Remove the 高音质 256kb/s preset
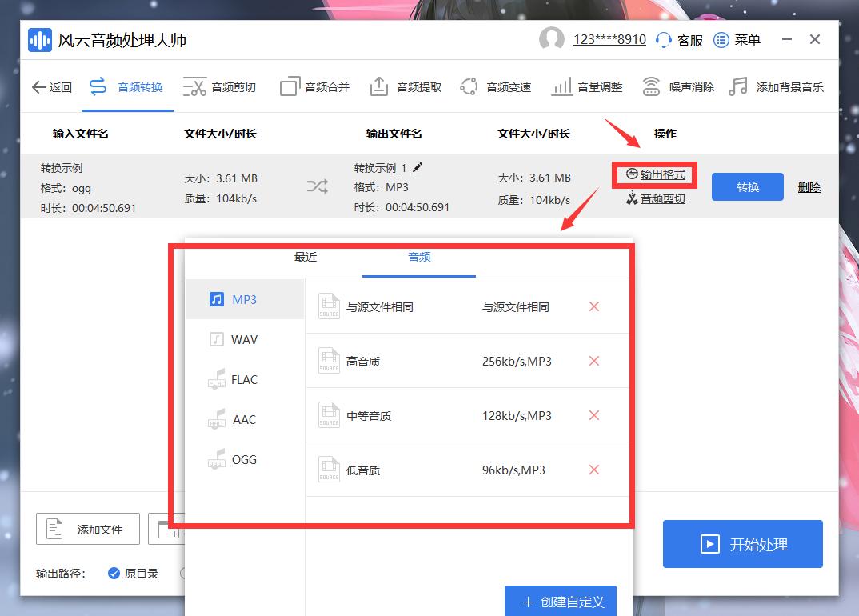This screenshot has height=616, width=859. (593, 361)
